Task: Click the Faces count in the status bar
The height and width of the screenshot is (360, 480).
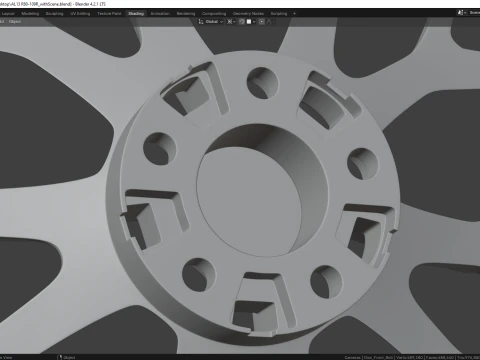Action: (x=440, y=357)
